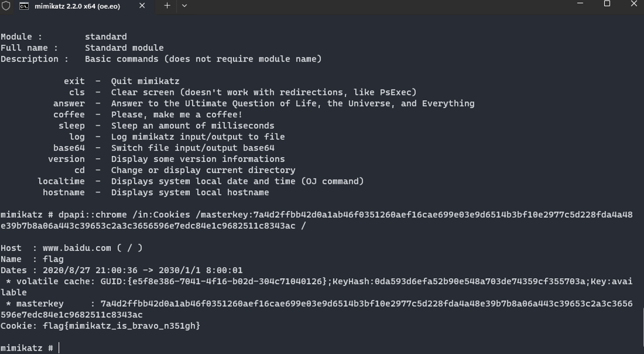Expand the new tab profile dropdown
The height and width of the screenshot is (354, 644).
coord(184,6)
